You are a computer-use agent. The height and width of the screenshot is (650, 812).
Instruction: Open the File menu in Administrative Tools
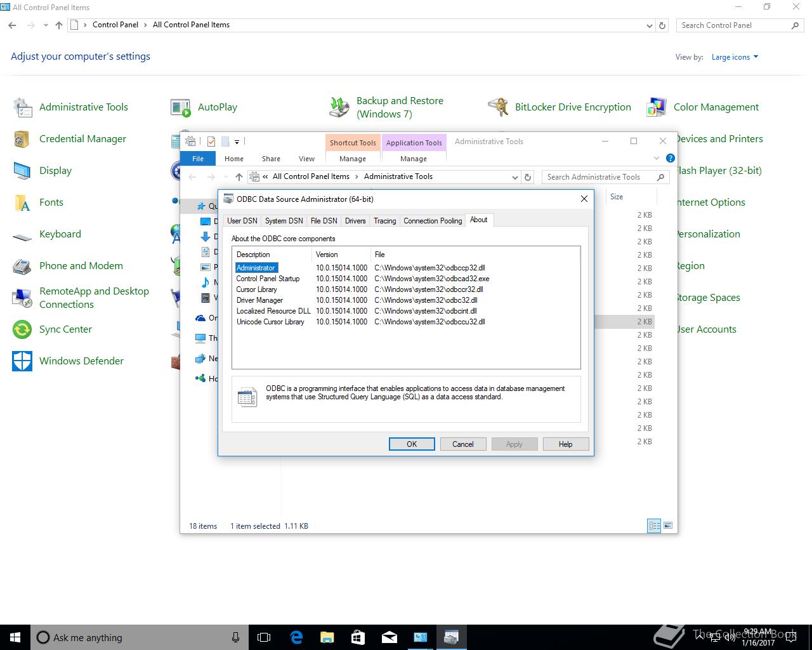(x=198, y=159)
